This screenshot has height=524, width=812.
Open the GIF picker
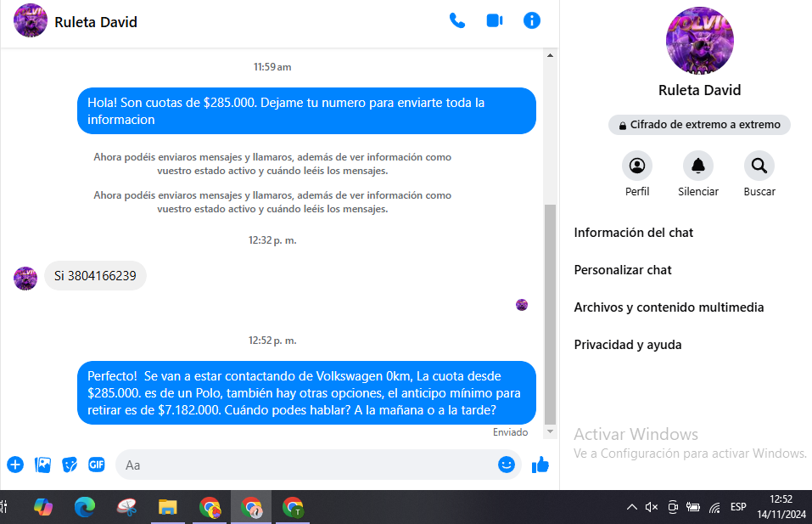[x=97, y=465]
